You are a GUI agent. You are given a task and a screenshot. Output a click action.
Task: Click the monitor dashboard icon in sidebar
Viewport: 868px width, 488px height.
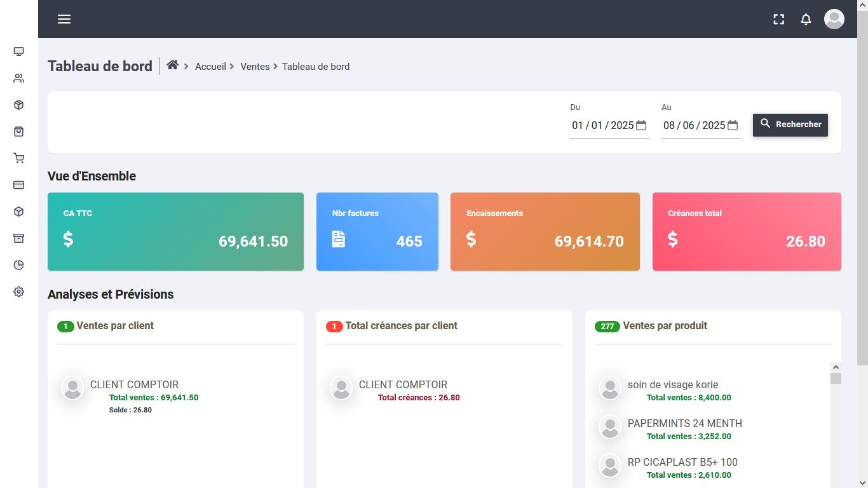point(18,51)
